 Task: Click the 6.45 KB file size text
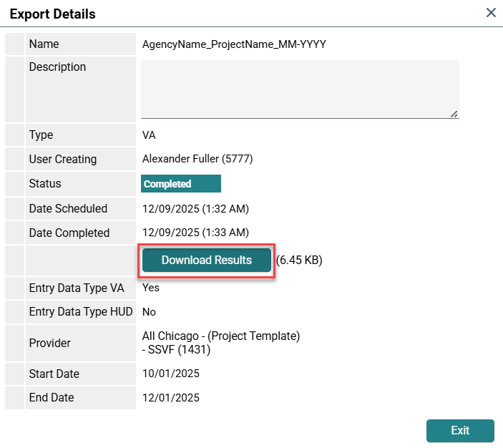click(299, 260)
